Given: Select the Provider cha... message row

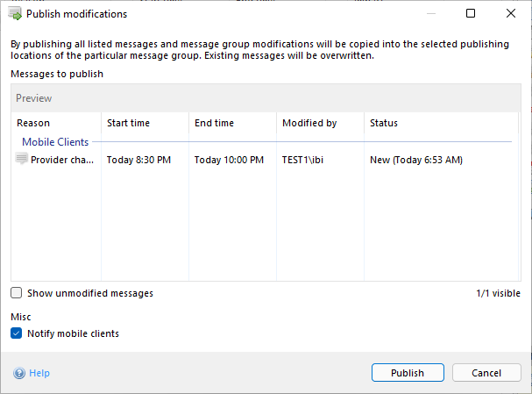Looking at the screenshot, I should (63, 160).
